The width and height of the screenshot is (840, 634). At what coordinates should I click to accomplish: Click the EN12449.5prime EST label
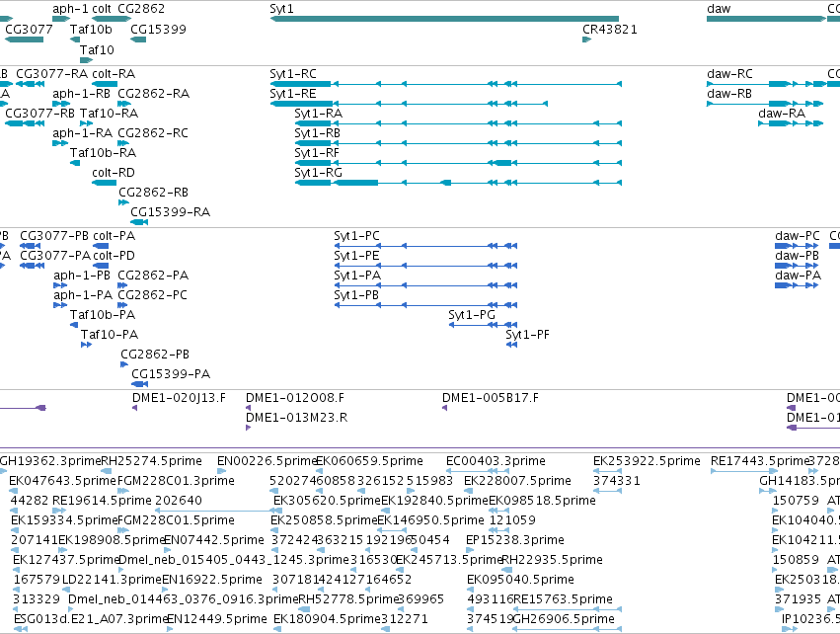coord(217,619)
